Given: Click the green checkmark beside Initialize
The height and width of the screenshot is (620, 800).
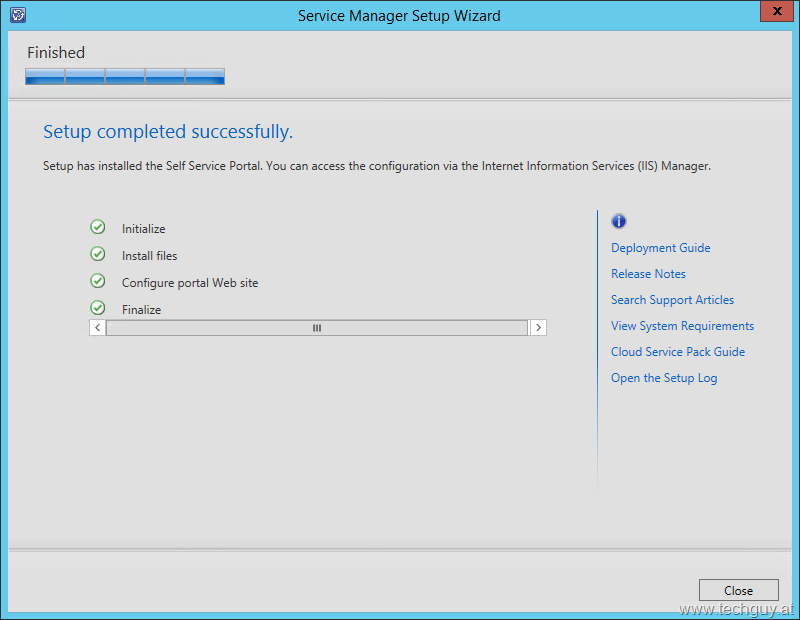Looking at the screenshot, I should 97,227.
